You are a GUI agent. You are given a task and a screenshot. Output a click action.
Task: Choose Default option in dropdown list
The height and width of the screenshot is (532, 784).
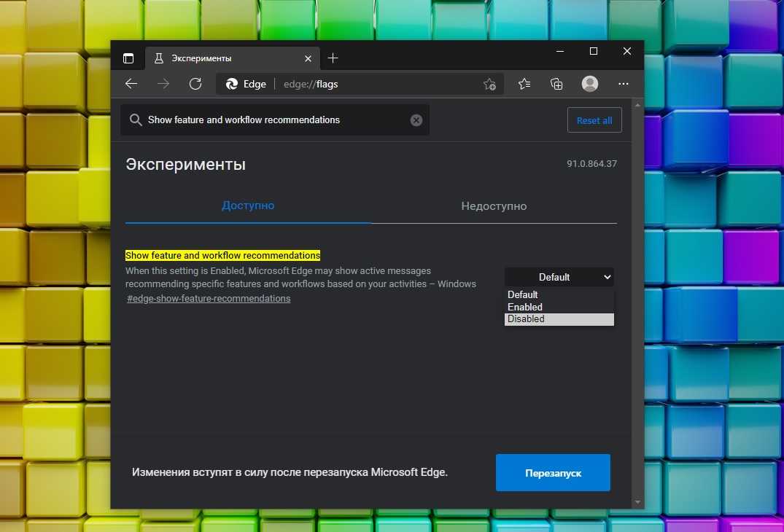(559, 294)
